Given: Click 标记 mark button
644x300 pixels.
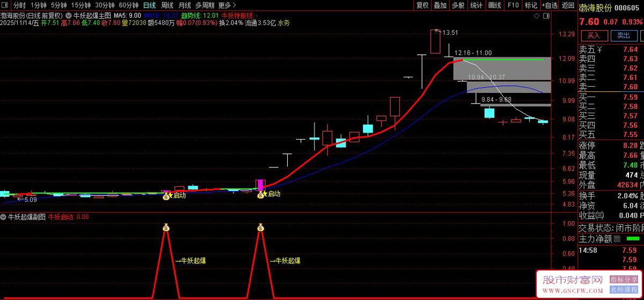Looking at the screenshot, I should point(531,5).
